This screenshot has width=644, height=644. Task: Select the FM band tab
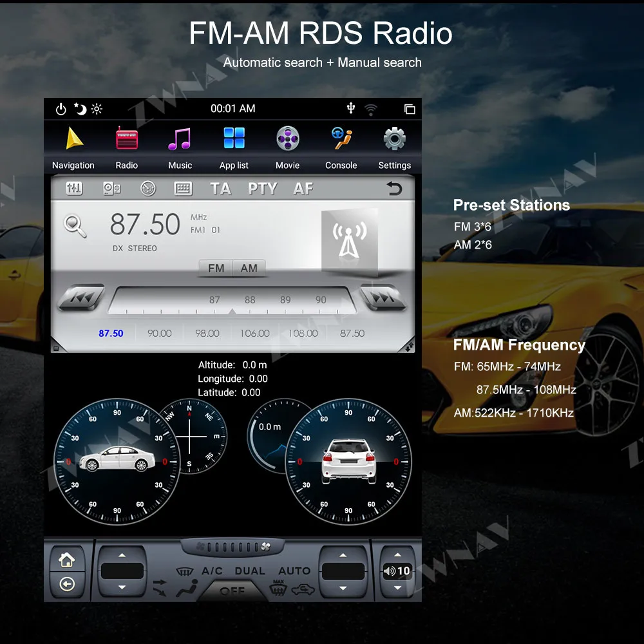216,269
